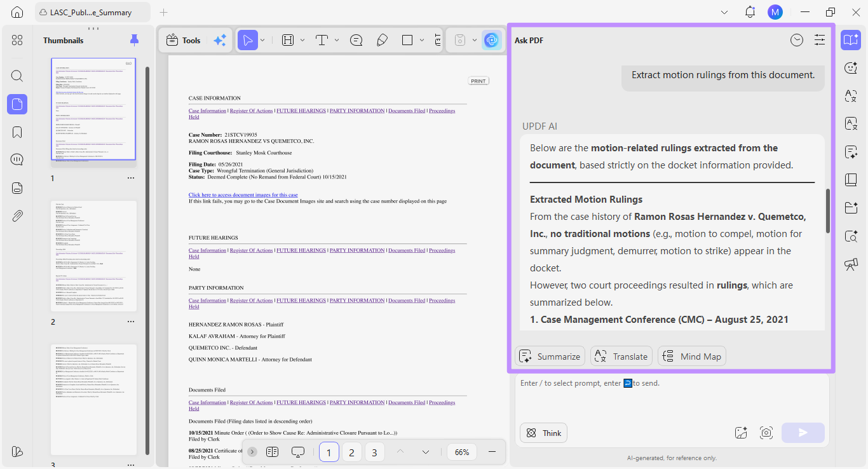Open the bookmarks panel icon
The width and height of the screenshot is (868, 469).
coord(17,132)
